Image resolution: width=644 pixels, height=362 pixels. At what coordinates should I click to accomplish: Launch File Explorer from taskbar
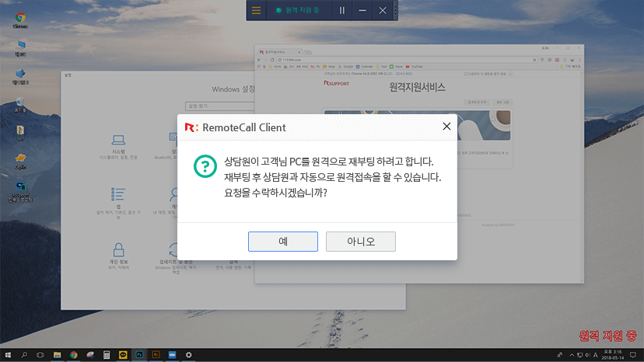tap(57, 355)
